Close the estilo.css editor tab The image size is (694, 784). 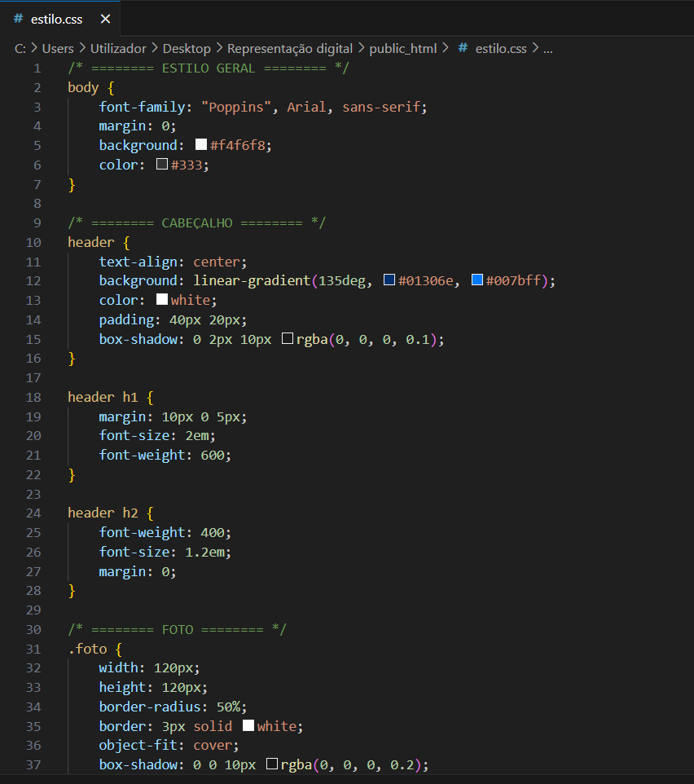(104, 19)
